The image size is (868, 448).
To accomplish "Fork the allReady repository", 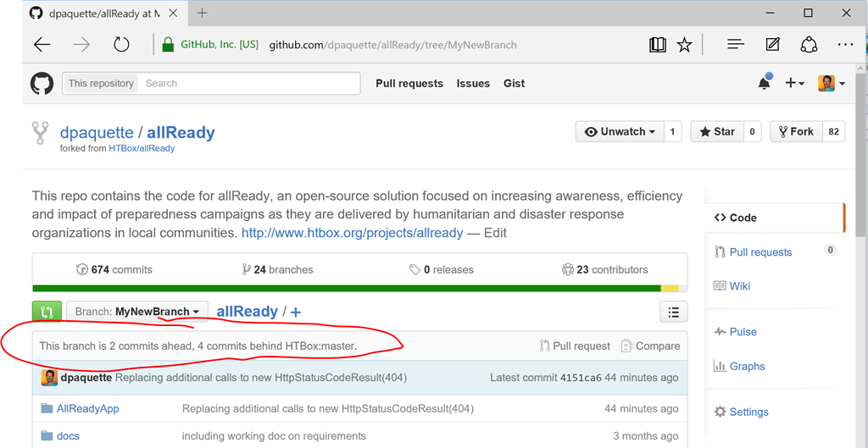I will point(797,131).
